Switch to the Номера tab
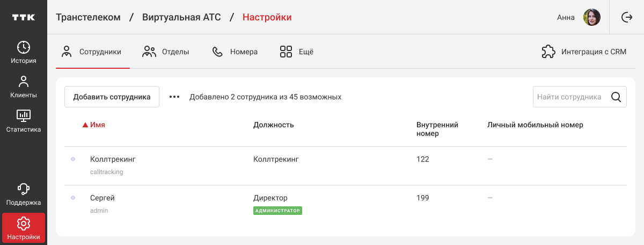The height and width of the screenshot is (245, 644). pos(235,52)
